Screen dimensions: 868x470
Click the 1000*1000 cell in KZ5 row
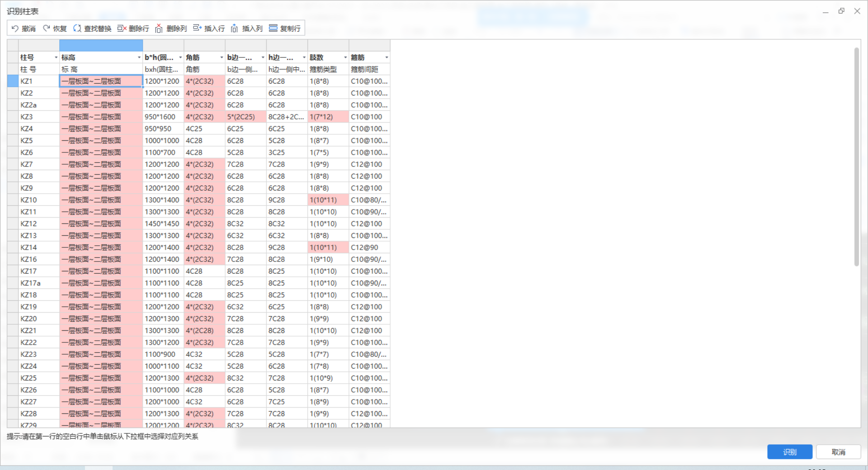click(163, 141)
